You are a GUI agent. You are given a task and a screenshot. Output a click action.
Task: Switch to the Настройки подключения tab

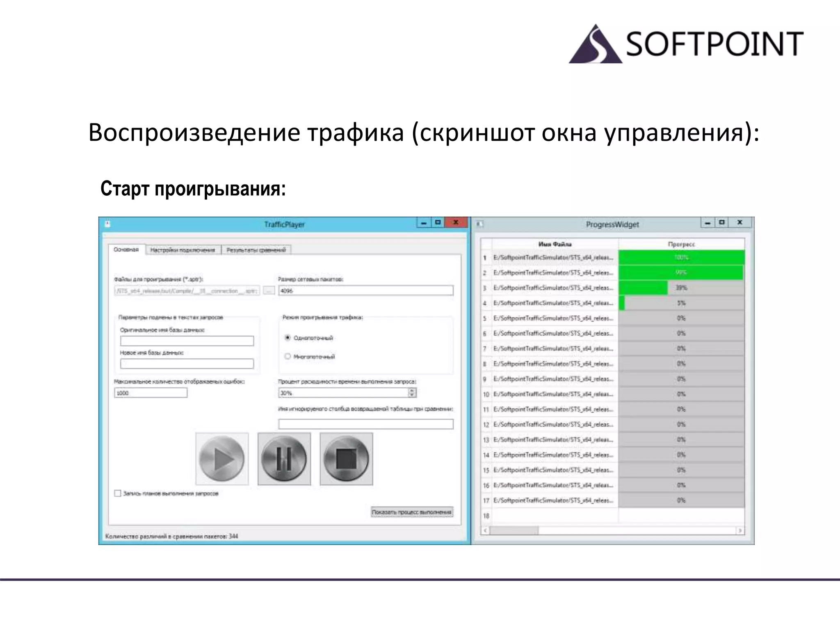pos(183,250)
